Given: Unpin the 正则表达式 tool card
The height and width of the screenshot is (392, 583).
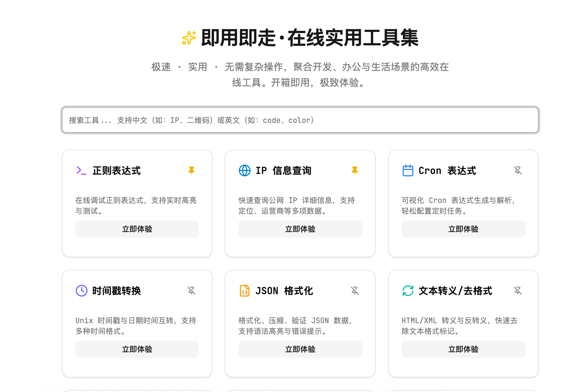Looking at the screenshot, I should pyautogui.click(x=191, y=170).
